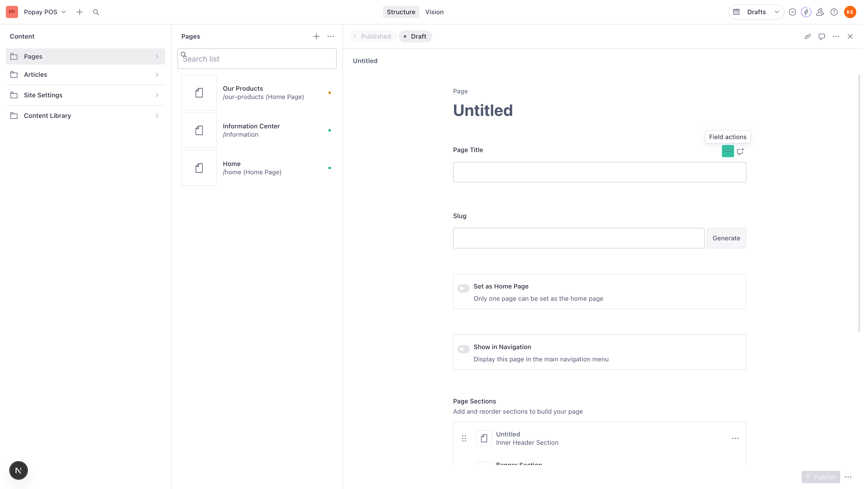Viewport: 868px width, 489px height.
Task: Open the KS user avatar menu
Action: tap(850, 12)
